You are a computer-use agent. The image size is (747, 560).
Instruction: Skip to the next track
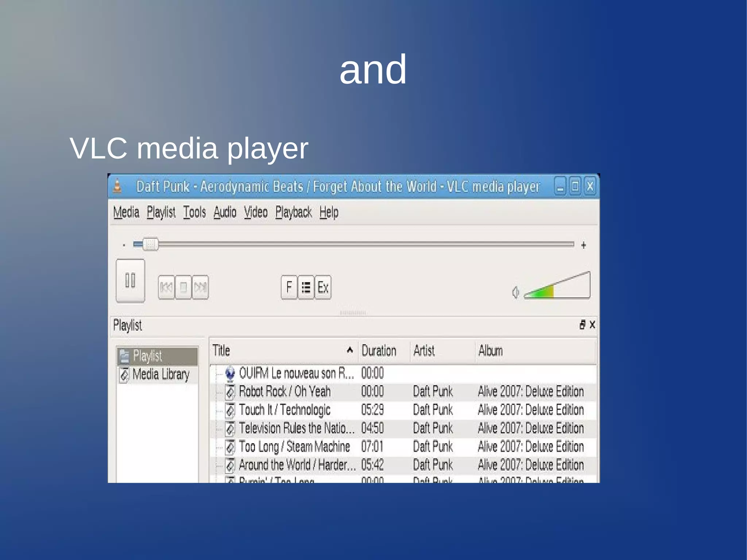[200, 287]
